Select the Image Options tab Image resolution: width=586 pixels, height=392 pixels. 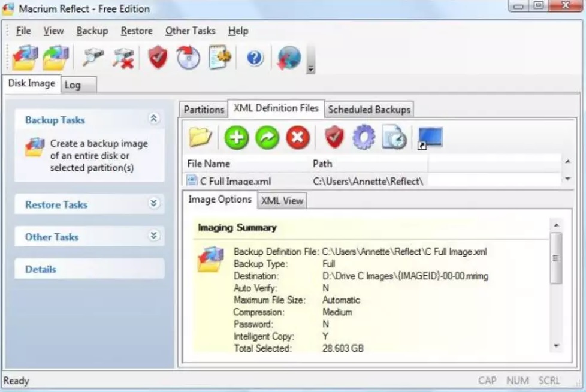(x=220, y=200)
